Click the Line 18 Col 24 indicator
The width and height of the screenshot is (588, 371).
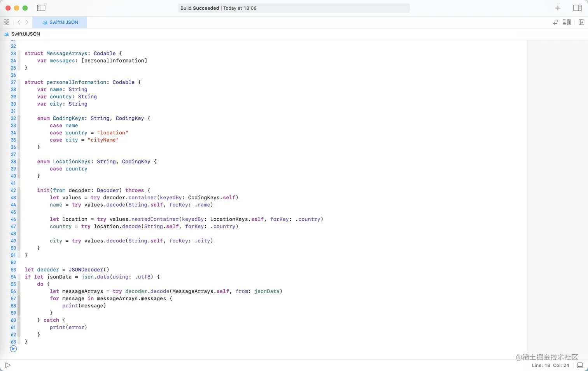(550, 365)
